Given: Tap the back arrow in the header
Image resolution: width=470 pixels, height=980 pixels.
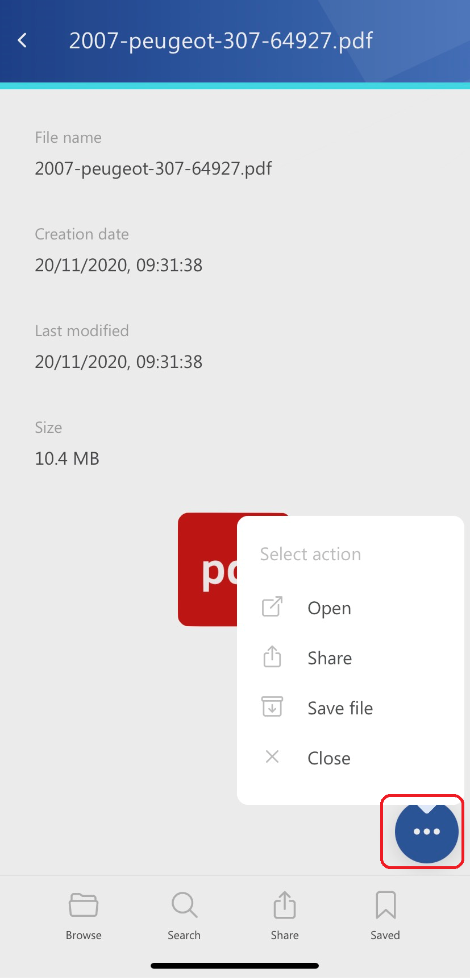Looking at the screenshot, I should point(23,40).
